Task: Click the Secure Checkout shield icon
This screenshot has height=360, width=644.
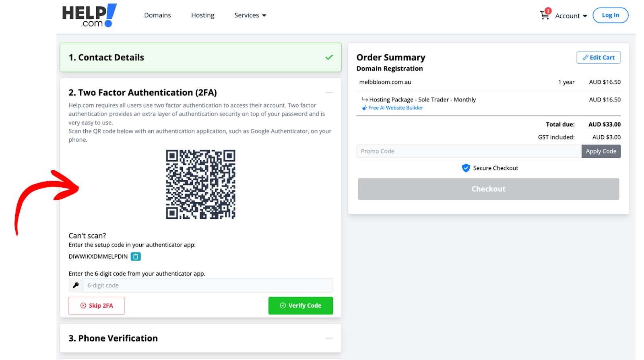Action: [466, 168]
